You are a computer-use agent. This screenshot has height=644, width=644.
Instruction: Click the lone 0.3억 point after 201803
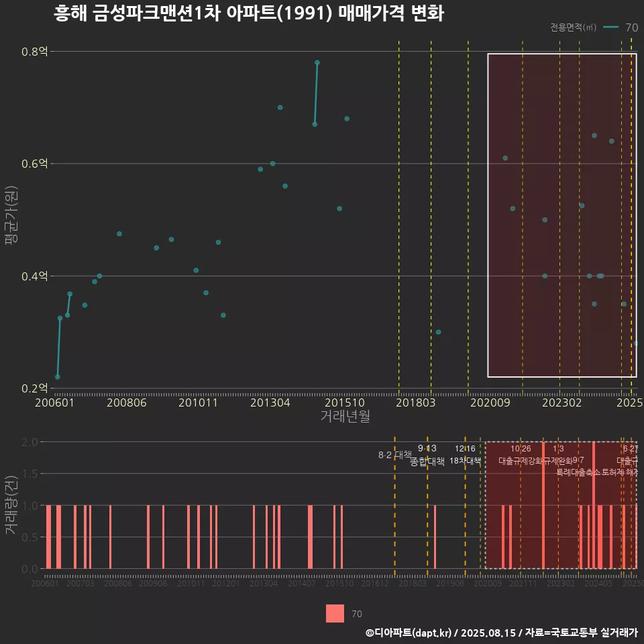(438, 332)
